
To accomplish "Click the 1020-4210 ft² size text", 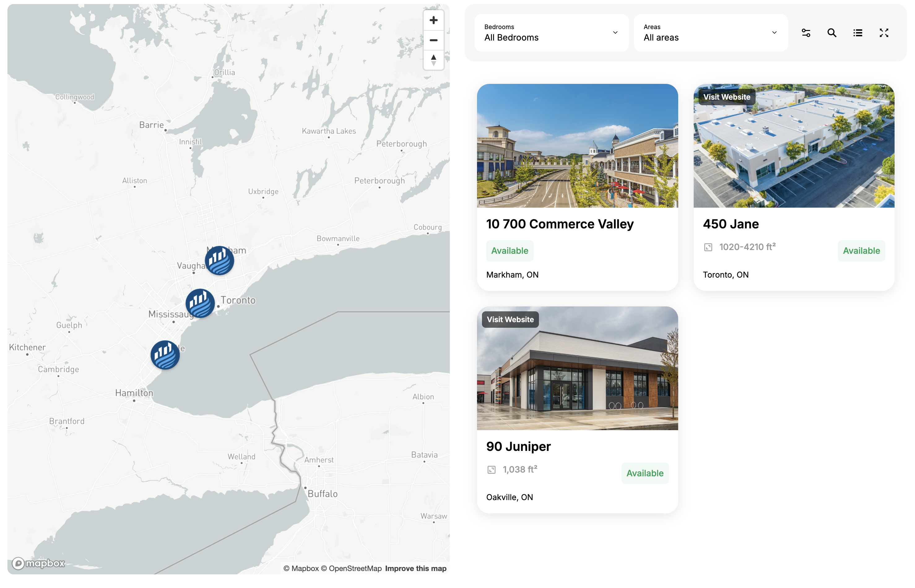I will click(x=747, y=247).
